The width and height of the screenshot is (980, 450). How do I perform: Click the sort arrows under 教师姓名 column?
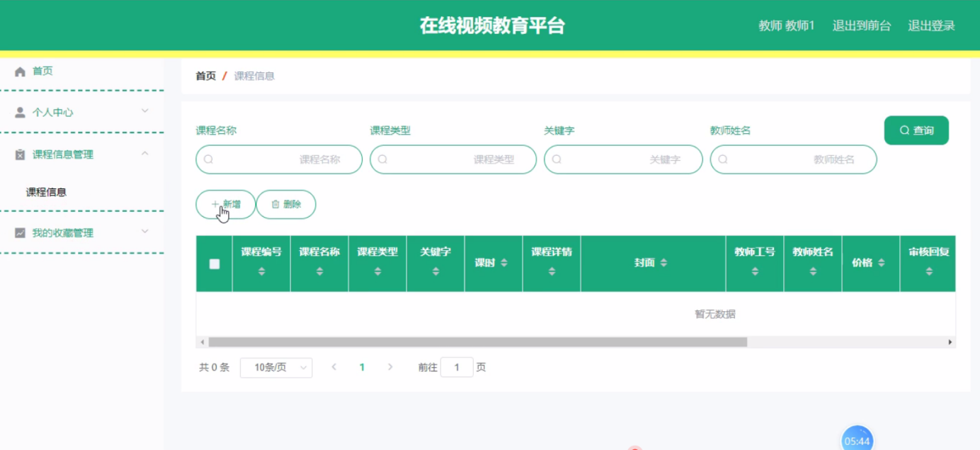[813, 271]
